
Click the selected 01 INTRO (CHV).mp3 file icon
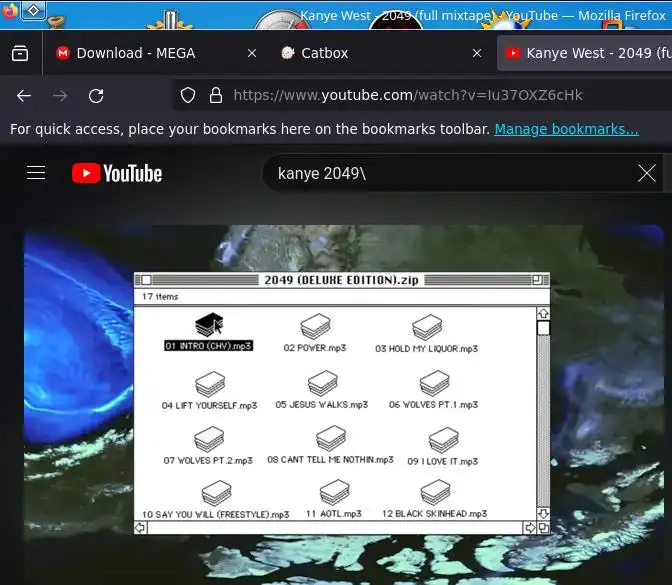(x=209, y=324)
